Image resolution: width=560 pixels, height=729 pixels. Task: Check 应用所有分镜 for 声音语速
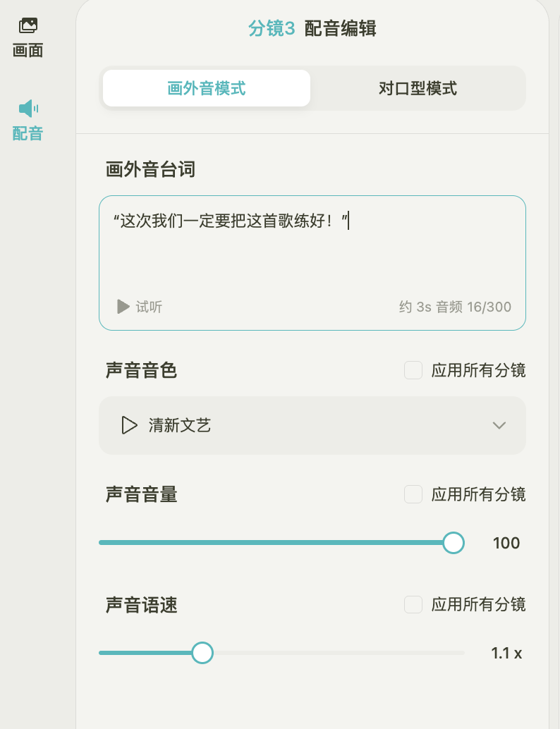point(413,604)
